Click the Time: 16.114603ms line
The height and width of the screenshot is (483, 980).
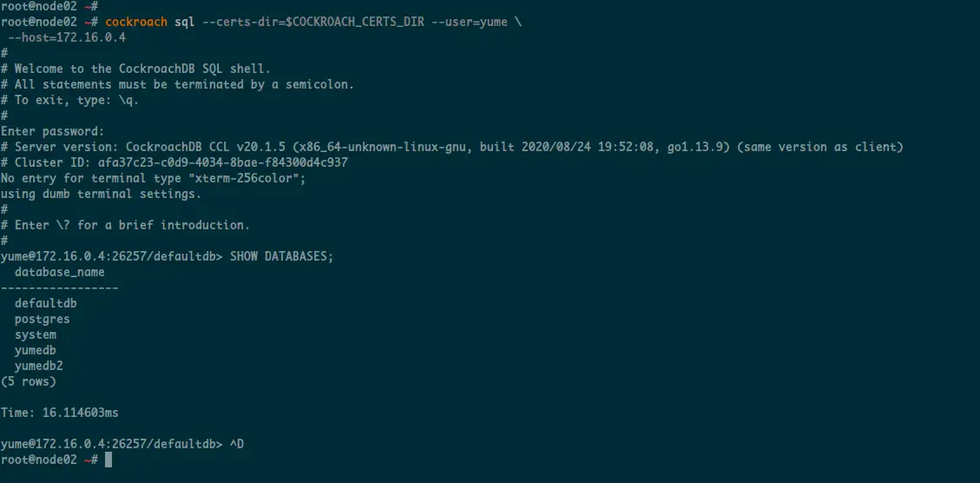(59, 413)
